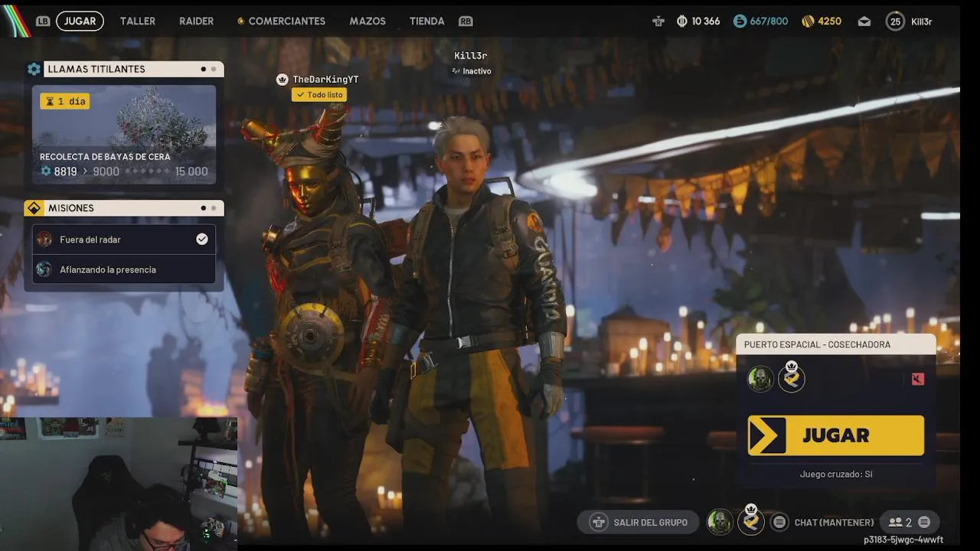Click the TheDarKingYT player name

tap(325, 80)
